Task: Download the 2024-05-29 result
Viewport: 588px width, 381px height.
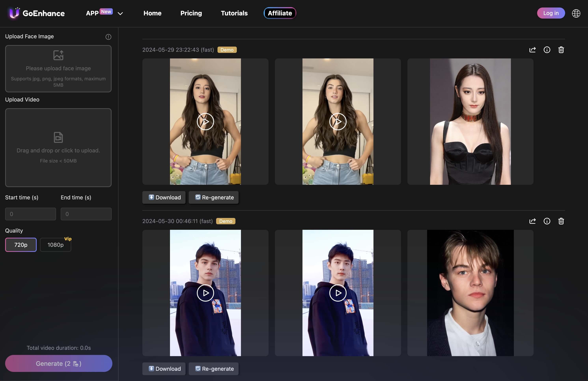Action: 164,197
